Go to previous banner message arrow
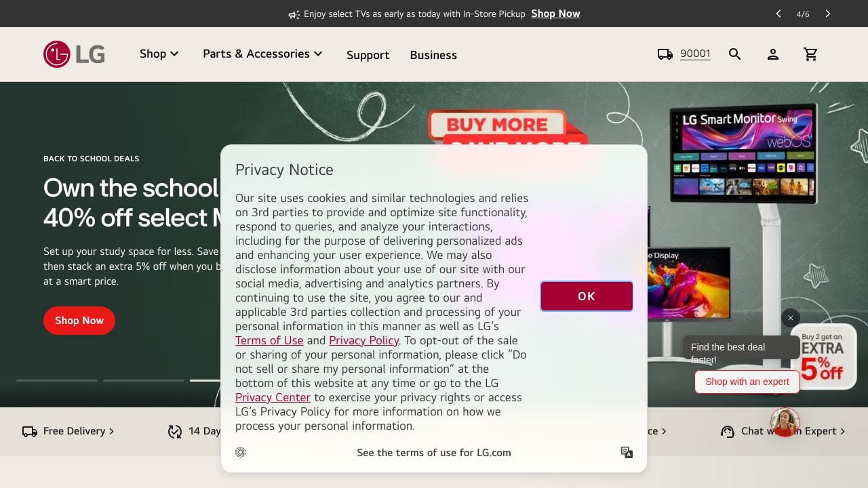Screen dimensions: 868x488 [x=778, y=14]
